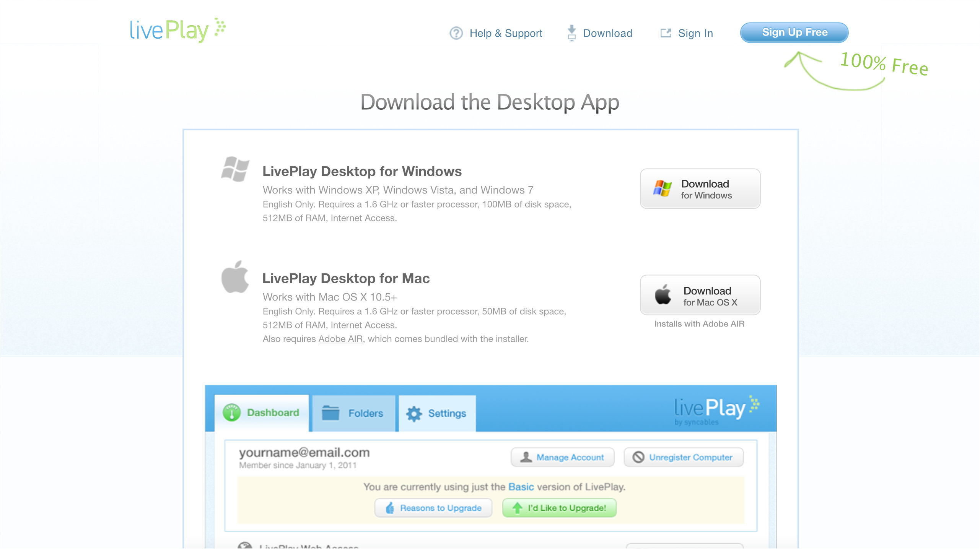Click the Basic version link
The height and width of the screenshot is (549, 980).
point(521,487)
